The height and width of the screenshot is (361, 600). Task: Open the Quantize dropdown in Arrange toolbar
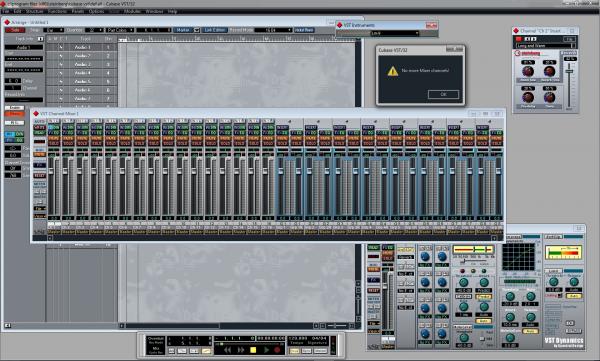tap(95, 30)
